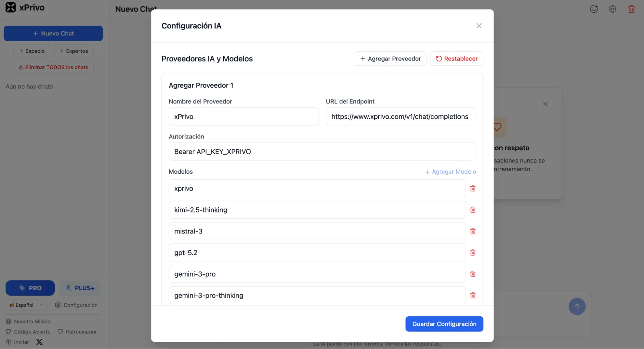Remove the gpt-5.2 model entry
This screenshot has height=349, width=644.
coord(473,253)
